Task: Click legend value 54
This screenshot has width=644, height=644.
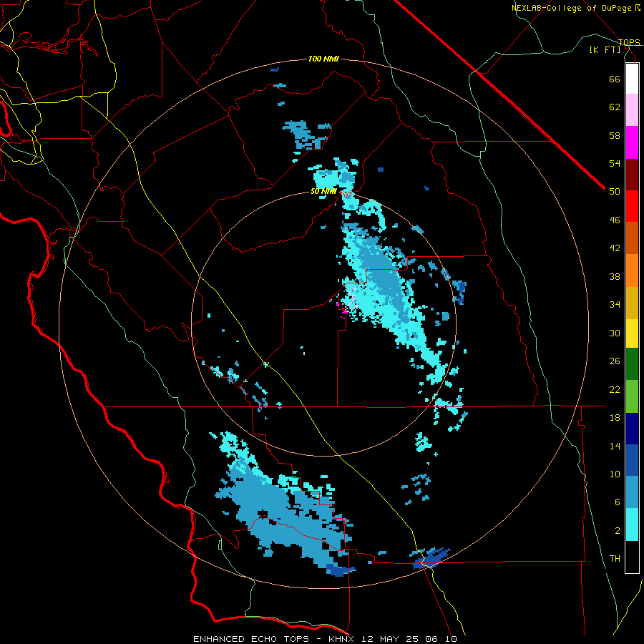Action: 615,163
